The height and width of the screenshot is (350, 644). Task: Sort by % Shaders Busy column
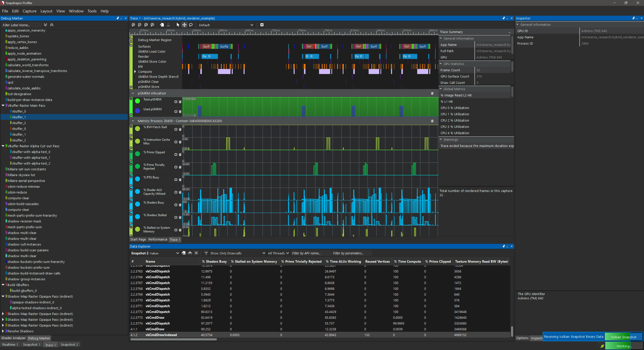pos(214,261)
